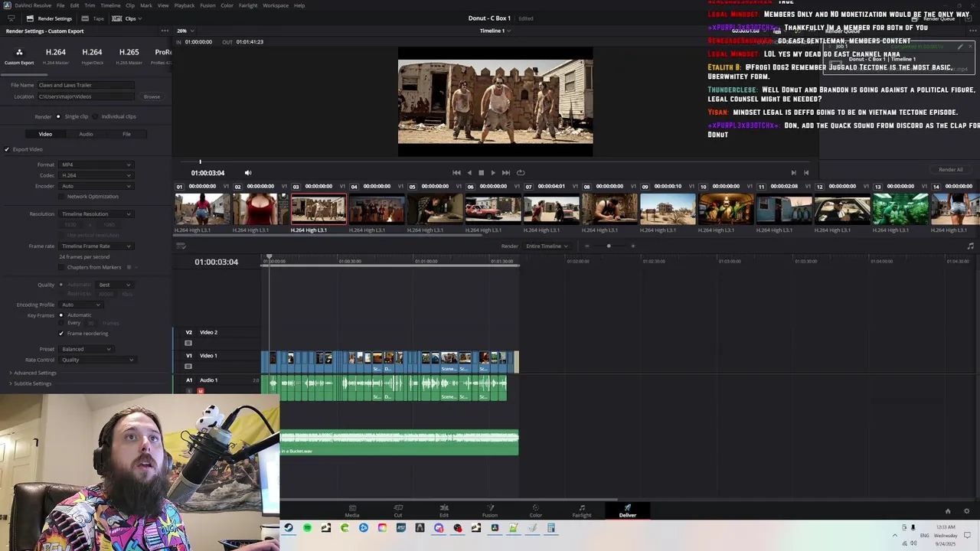The height and width of the screenshot is (551, 980).
Task: Select Individual clips render option
Action: tap(115, 116)
